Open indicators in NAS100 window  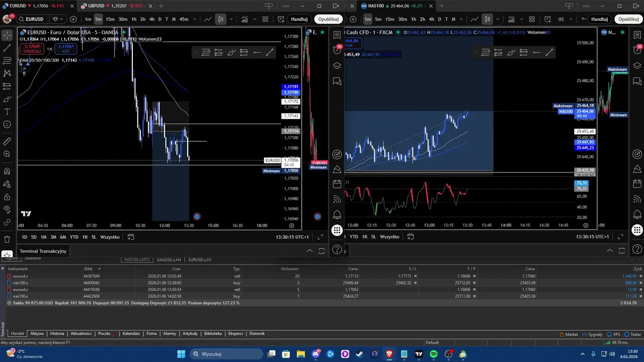[x=511, y=19]
